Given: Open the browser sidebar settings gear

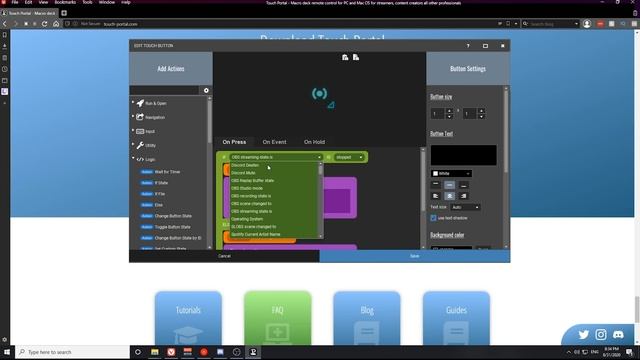Looking at the screenshot, I should [x=4, y=340].
